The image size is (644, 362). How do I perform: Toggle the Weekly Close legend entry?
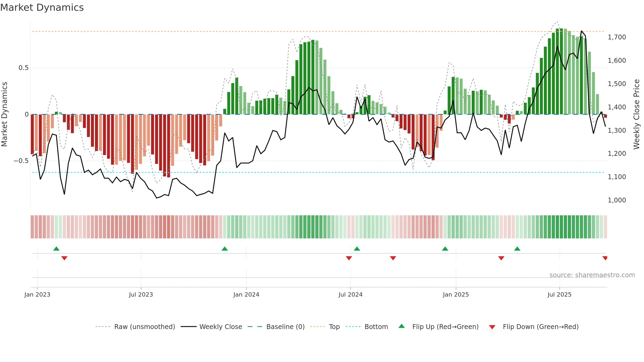pyautogui.click(x=211, y=327)
